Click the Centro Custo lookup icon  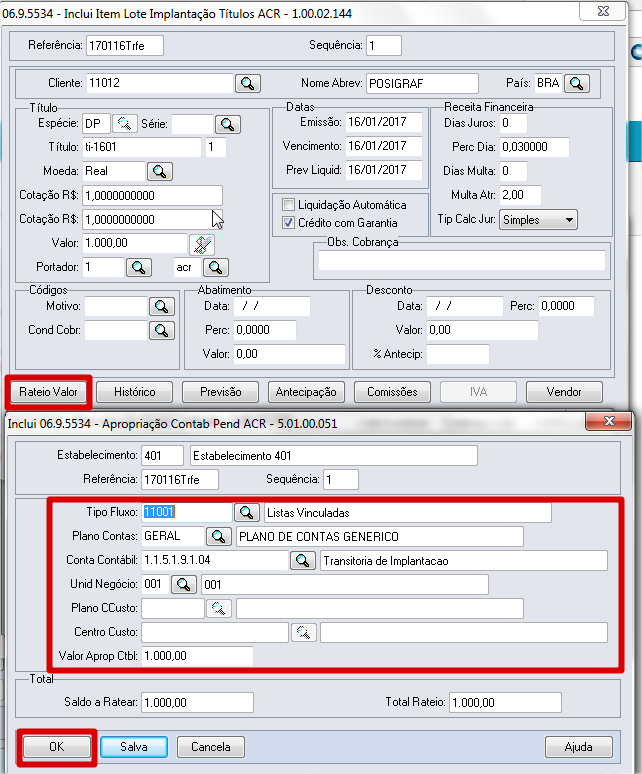[303, 632]
